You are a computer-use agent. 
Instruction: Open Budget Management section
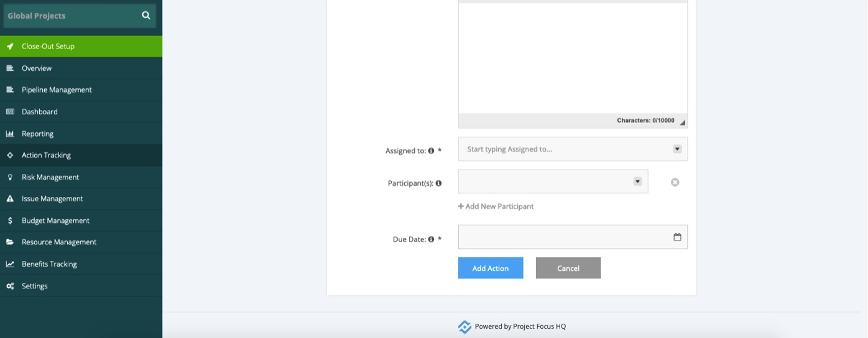81,221
